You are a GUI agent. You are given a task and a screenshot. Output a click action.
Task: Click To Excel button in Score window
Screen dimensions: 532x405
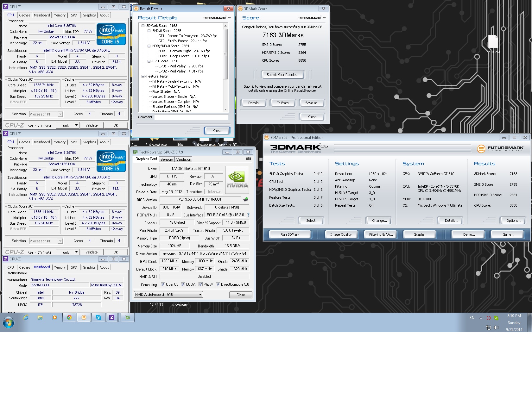pyautogui.click(x=283, y=103)
